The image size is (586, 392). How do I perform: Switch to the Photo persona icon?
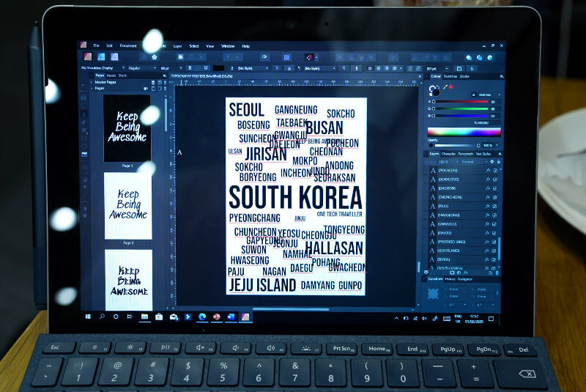(x=114, y=57)
